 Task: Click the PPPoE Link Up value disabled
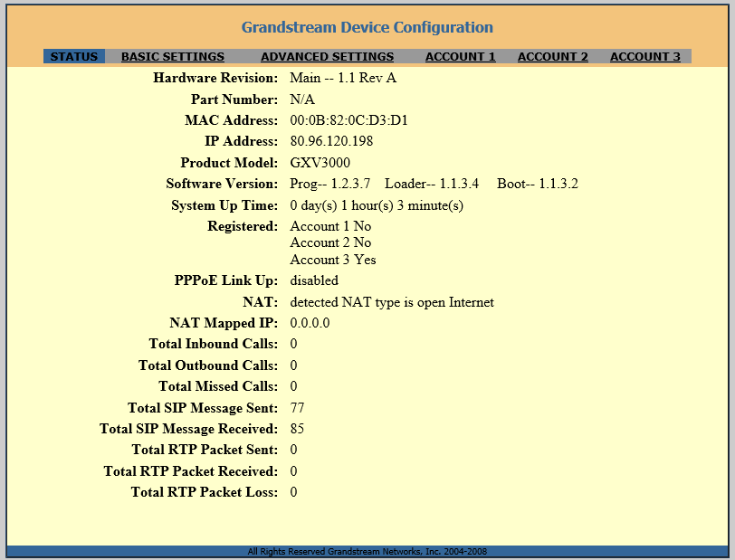point(314,280)
